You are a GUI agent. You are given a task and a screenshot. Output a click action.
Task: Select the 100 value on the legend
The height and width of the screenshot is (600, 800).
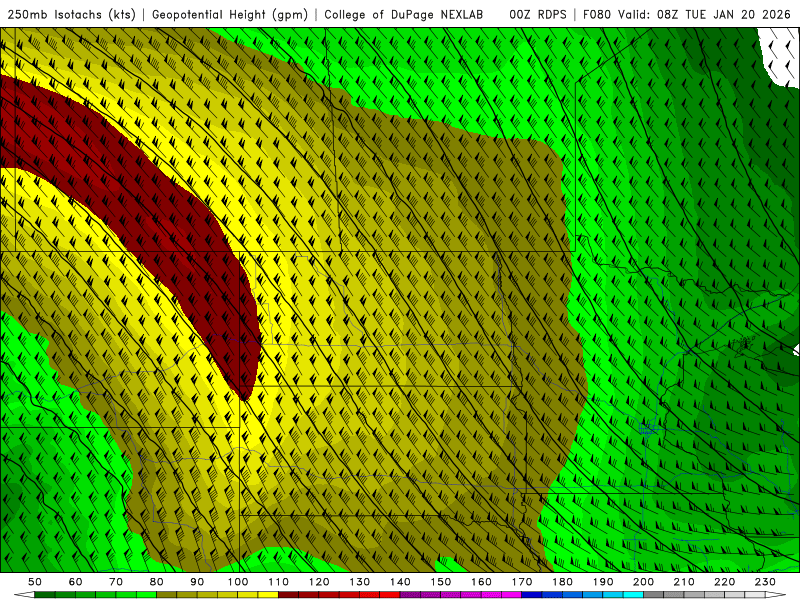238,582
